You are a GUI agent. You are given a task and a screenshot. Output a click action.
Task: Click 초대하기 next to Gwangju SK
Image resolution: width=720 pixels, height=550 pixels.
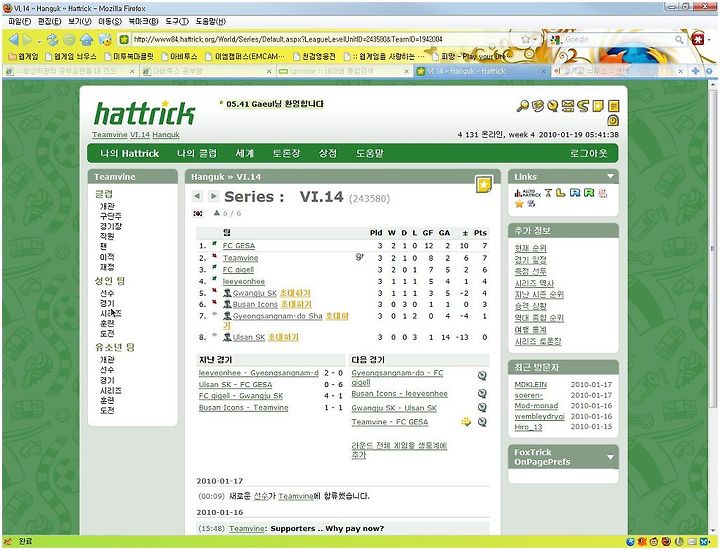[295, 293]
